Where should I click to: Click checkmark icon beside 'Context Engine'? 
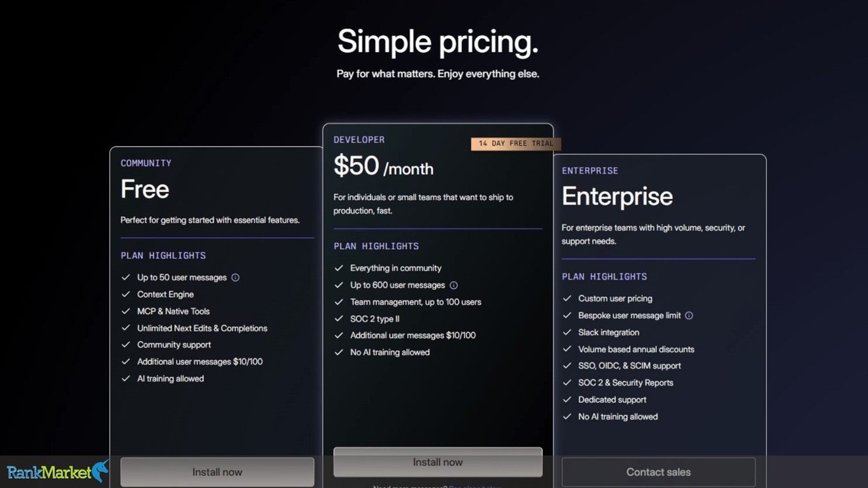click(x=126, y=295)
